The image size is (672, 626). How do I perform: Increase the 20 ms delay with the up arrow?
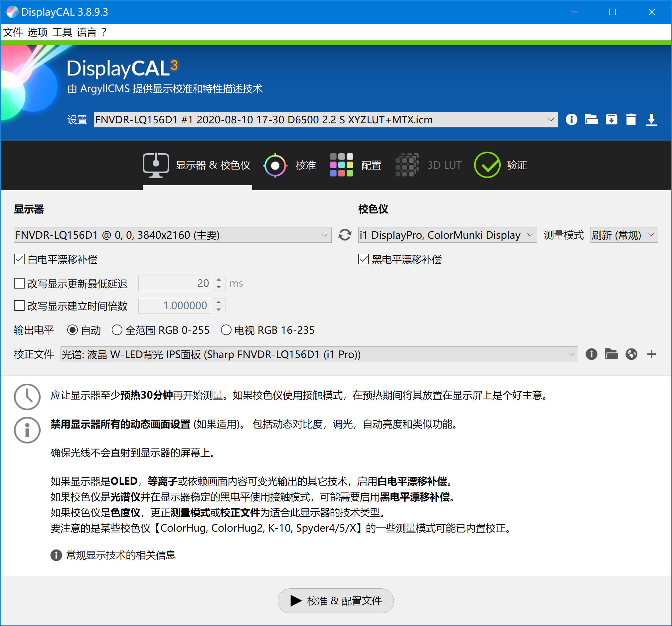pyautogui.click(x=219, y=280)
